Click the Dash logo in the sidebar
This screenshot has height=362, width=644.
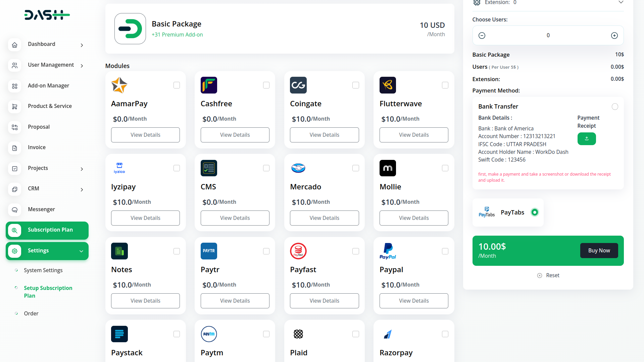pos(47,15)
